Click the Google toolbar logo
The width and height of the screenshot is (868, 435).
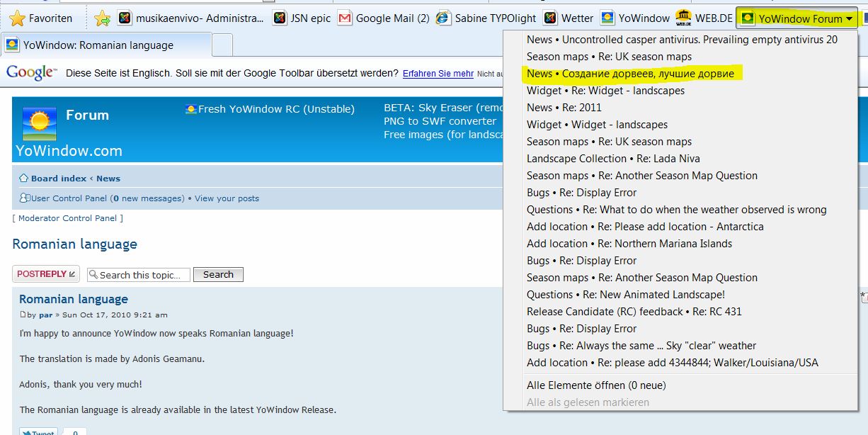pos(30,72)
